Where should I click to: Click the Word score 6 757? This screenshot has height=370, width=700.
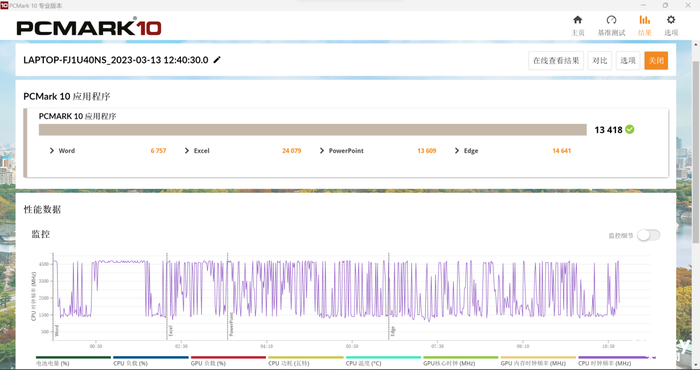(158, 151)
